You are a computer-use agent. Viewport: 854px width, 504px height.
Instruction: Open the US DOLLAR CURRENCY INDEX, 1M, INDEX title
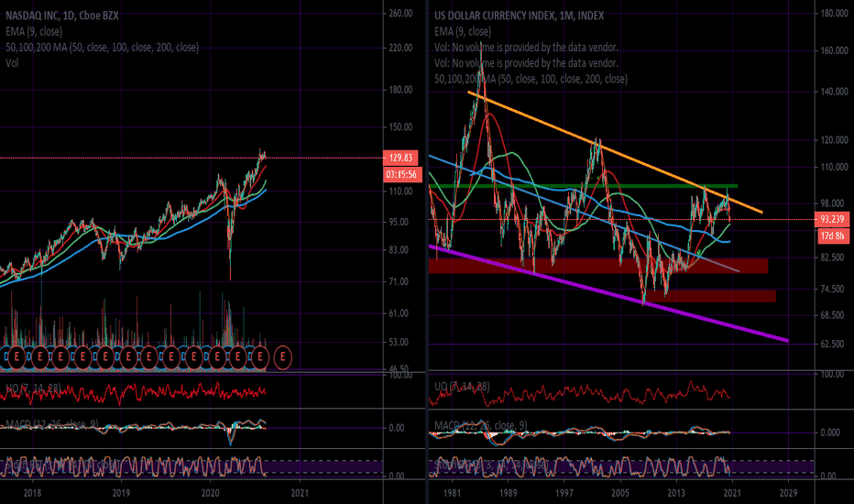click(x=519, y=16)
